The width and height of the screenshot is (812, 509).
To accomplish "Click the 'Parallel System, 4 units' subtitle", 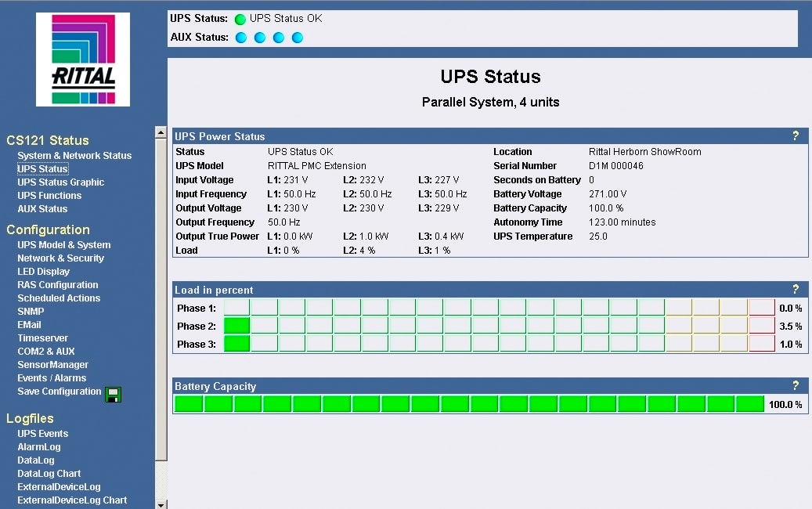I will 490,102.
